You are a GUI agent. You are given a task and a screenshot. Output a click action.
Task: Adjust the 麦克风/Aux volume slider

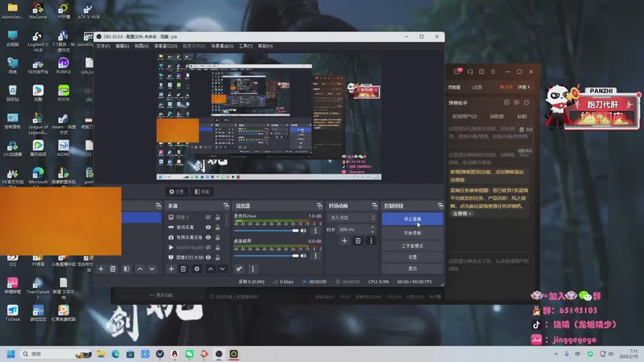point(266,231)
